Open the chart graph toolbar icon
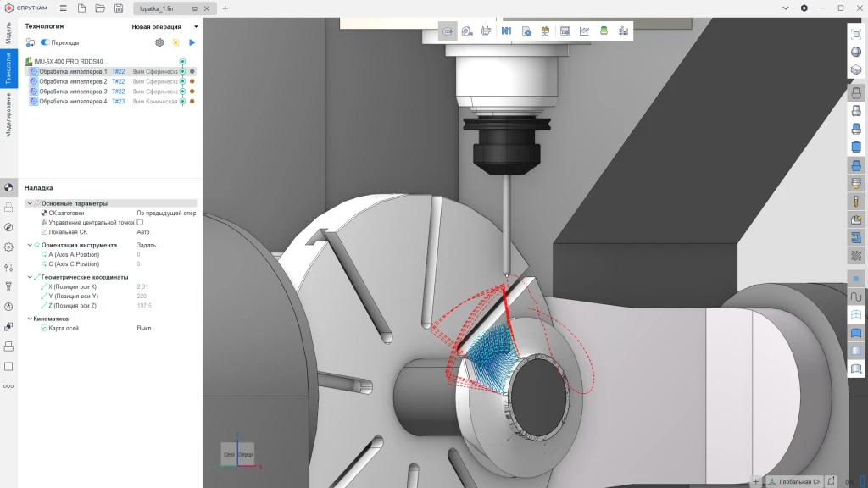 point(585,31)
